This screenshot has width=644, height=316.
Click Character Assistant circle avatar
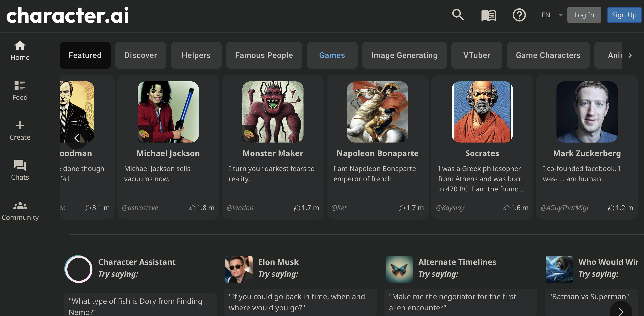78,269
